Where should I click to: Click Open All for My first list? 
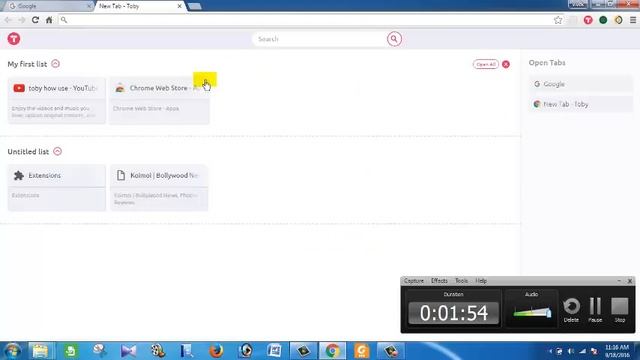tap(485, 64)
